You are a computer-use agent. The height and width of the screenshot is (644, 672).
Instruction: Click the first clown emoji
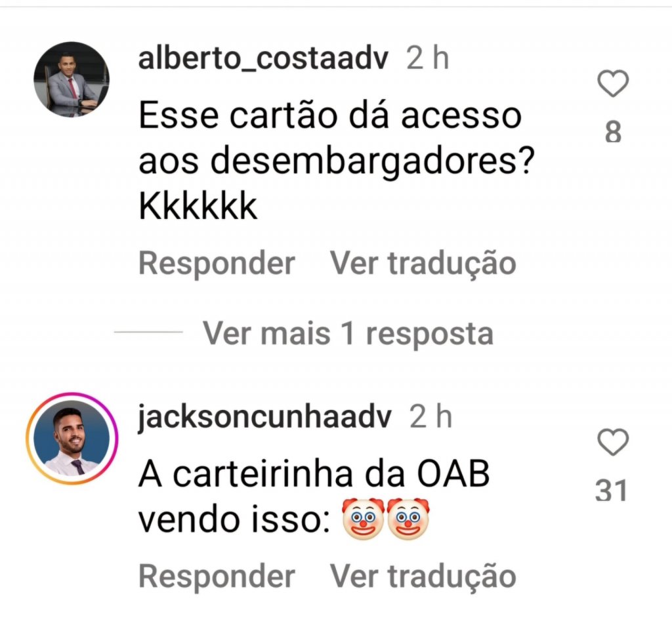(x=362, y=518)
